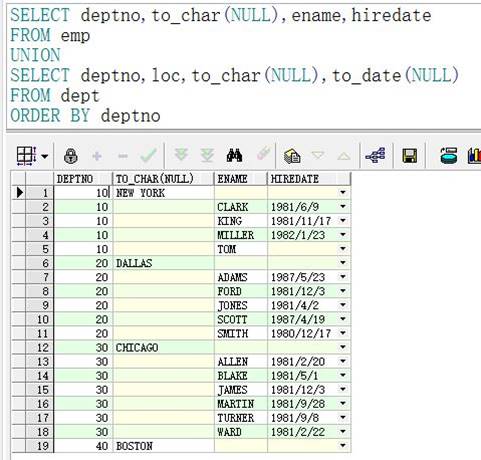Image resolution: width=481 pixels, height=460 pixels.
Task: Click the NEW YORK cell
Action: pos(163,193)
